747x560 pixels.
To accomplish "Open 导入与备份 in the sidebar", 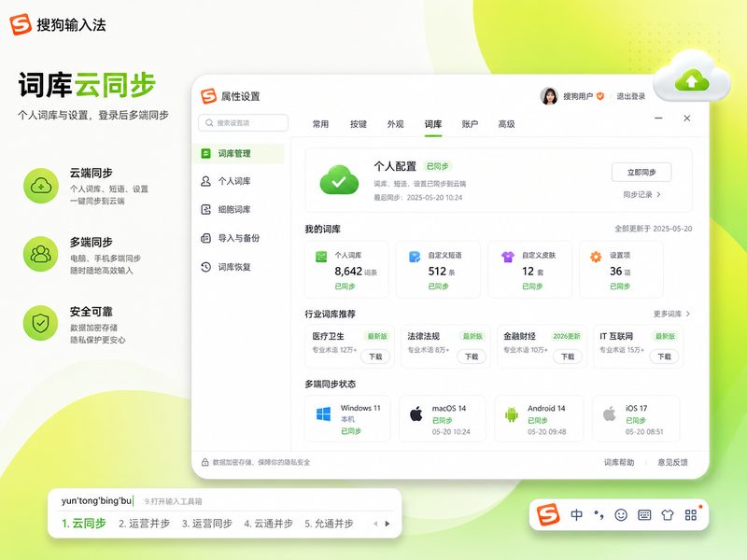I will (x=238, y=238).
